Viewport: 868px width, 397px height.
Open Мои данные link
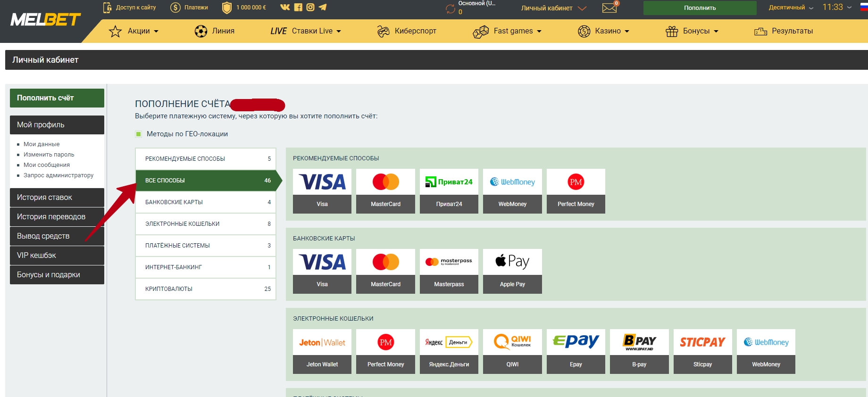click(x=42, y=144)
